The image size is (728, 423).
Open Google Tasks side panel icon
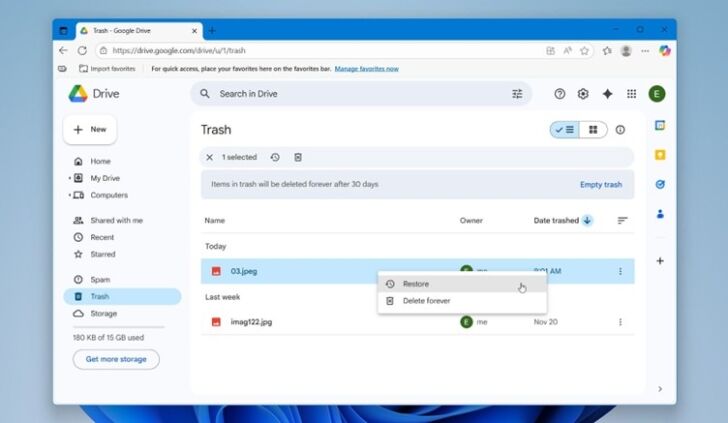(660, 184)
